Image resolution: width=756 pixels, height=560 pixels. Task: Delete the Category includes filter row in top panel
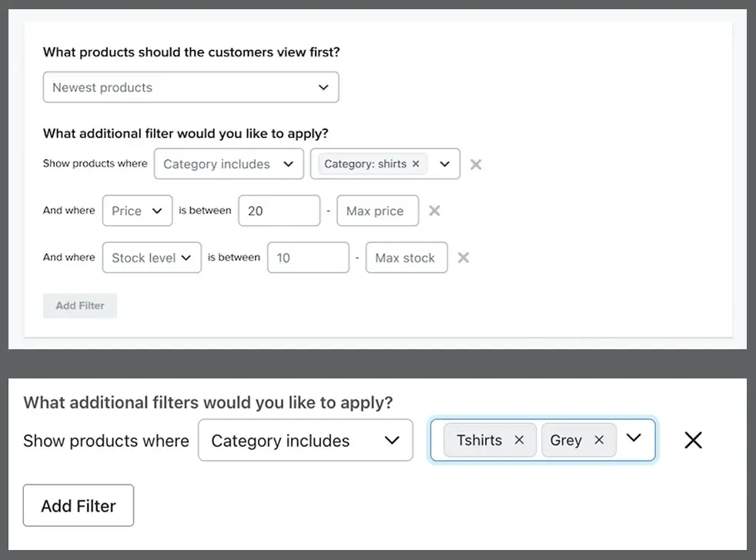coord(476,165)
